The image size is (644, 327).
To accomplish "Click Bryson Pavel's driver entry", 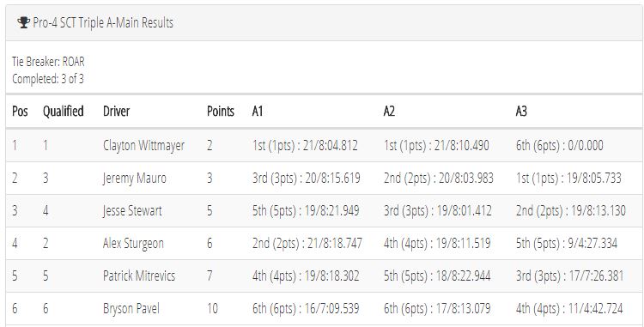I will 131,308.
